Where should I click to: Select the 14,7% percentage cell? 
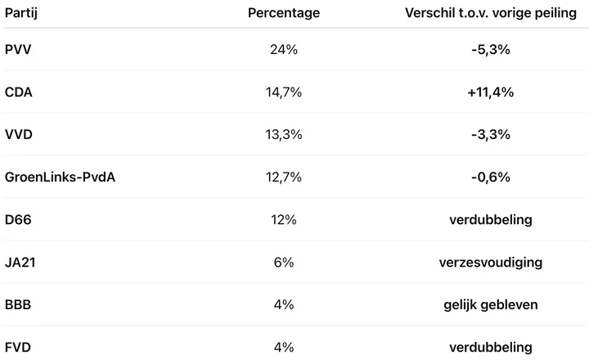[x=284, y=92]
